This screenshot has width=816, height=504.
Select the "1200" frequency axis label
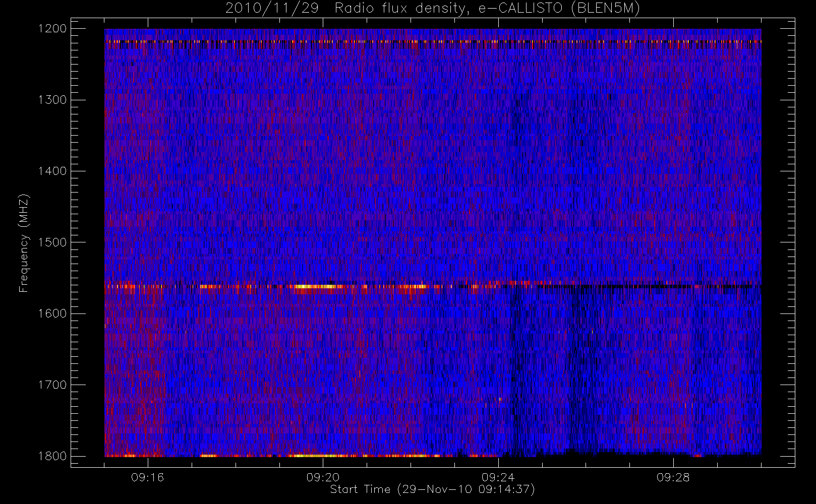[x=52, y=29]
